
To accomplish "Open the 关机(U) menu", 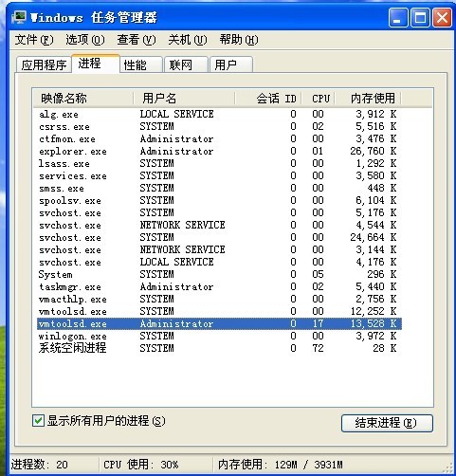I will (188, 40).
